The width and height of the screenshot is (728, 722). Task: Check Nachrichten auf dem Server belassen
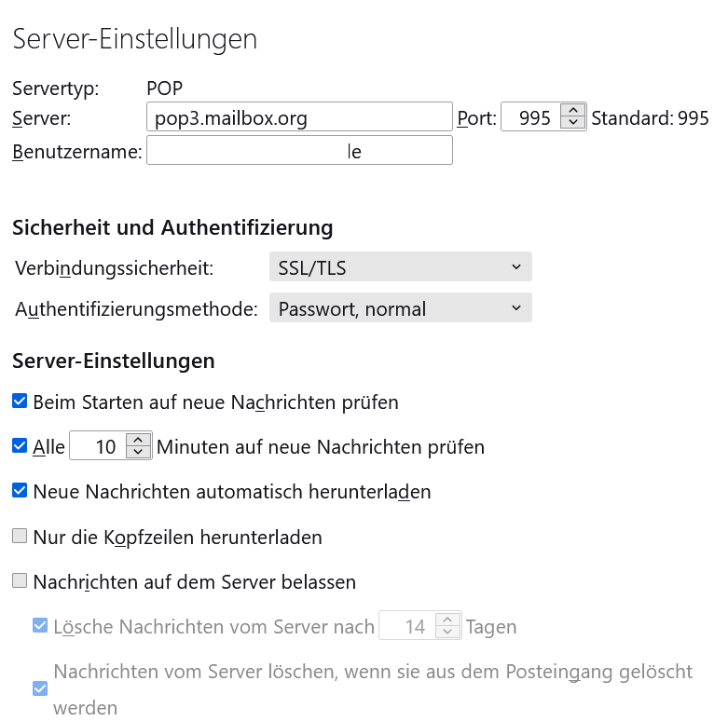(x=20, y=580)
